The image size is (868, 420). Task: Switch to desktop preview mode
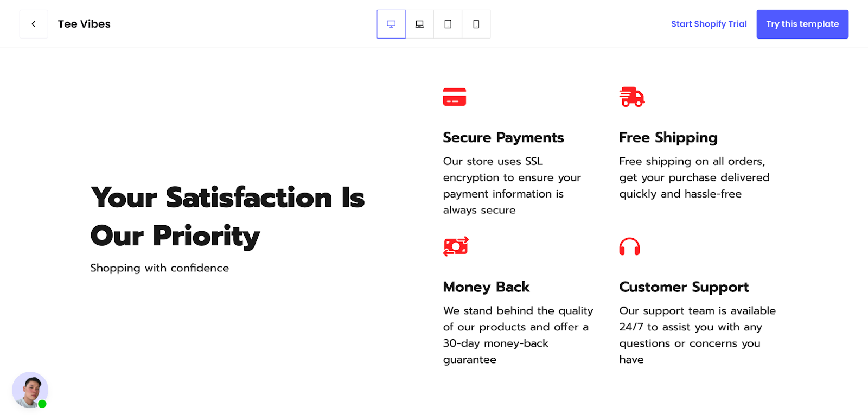coord(391,24)
